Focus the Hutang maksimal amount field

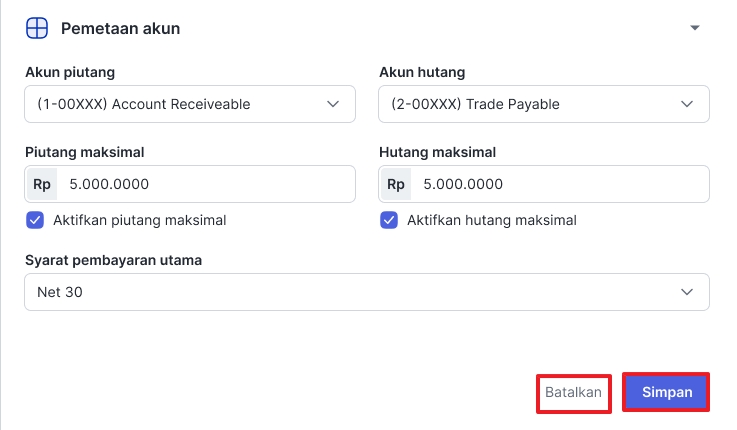560,185
